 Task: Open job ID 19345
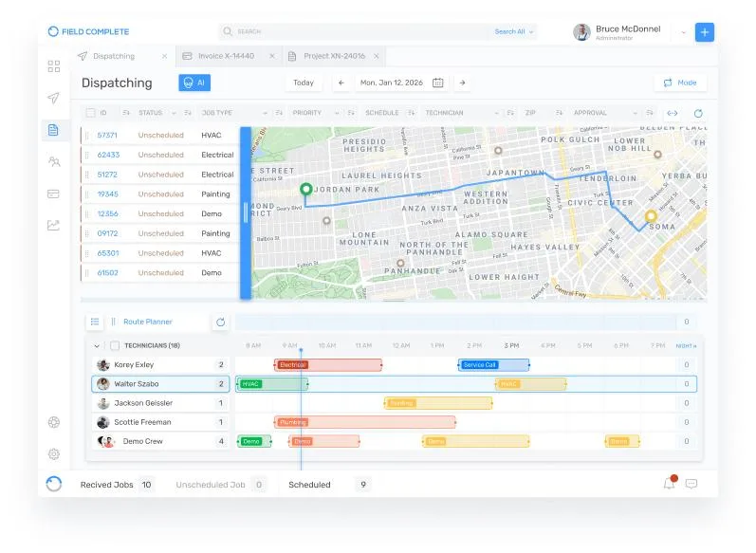[107, 194]
